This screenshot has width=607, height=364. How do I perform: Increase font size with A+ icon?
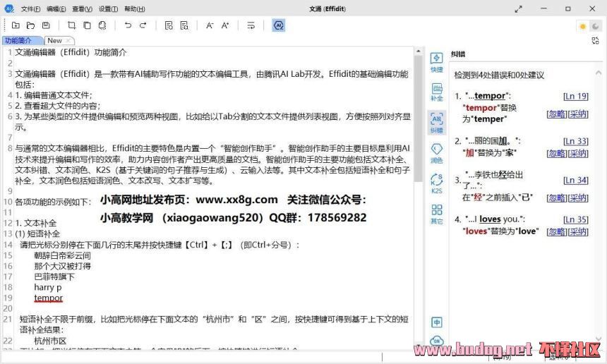[x=225, y=25]
